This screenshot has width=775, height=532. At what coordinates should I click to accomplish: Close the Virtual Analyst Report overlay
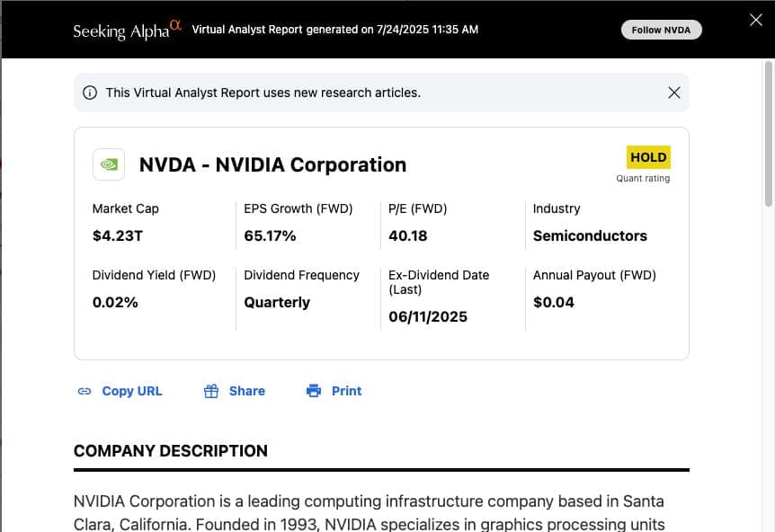[x=756, y=20]
